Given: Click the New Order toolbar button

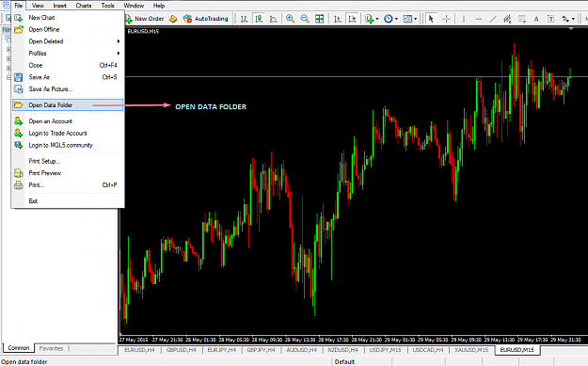Looking at the screenshot, I should [144, 19].
